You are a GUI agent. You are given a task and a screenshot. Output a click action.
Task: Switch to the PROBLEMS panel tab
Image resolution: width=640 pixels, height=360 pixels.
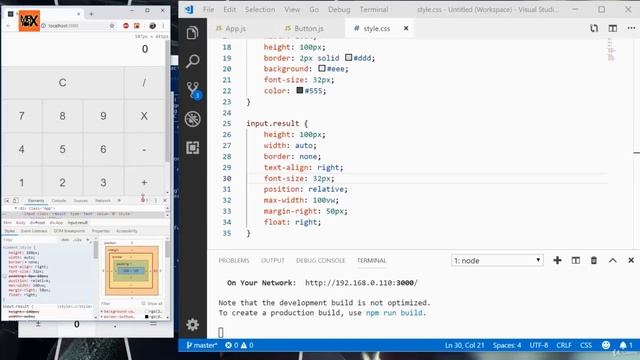tap(234, 260)
